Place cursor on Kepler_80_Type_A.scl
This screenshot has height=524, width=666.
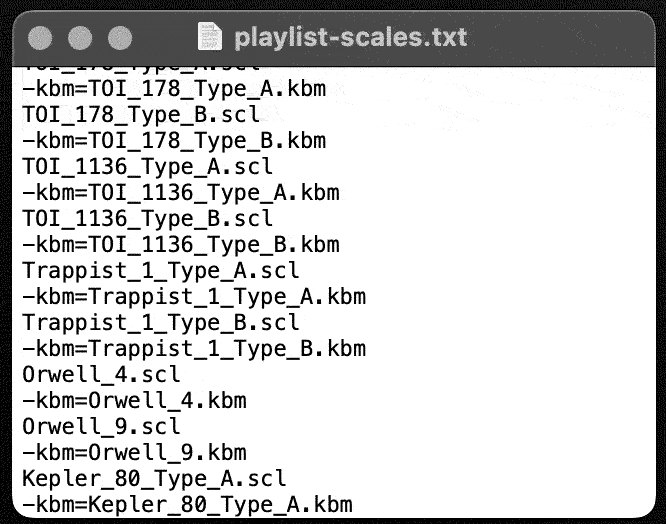click(154, 479)
